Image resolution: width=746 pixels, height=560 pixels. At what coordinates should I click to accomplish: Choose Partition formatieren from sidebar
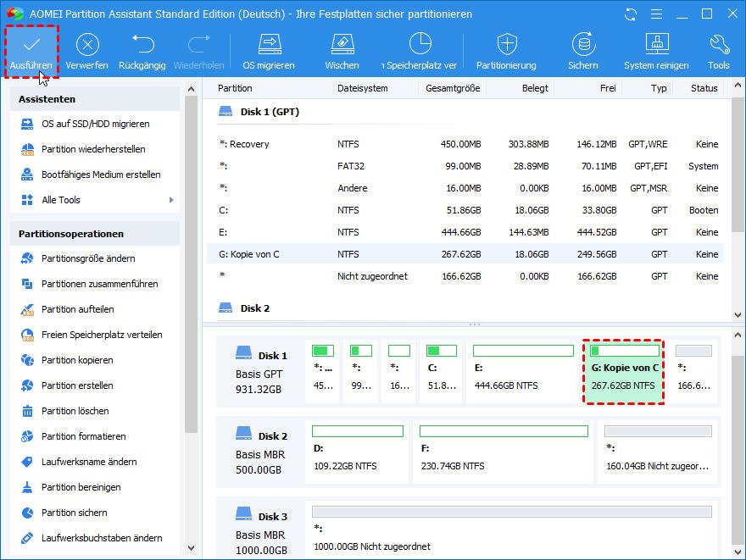(x=83, y=436)
